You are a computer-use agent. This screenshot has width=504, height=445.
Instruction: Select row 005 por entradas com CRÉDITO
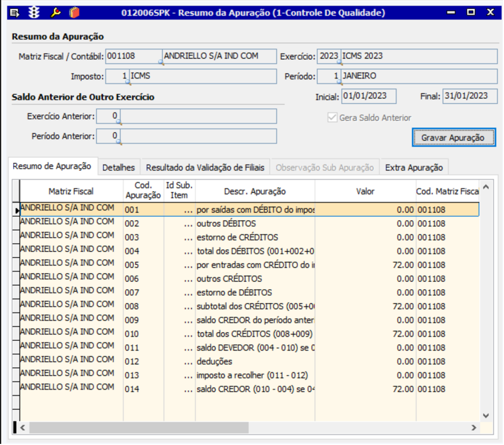(249, 265)
